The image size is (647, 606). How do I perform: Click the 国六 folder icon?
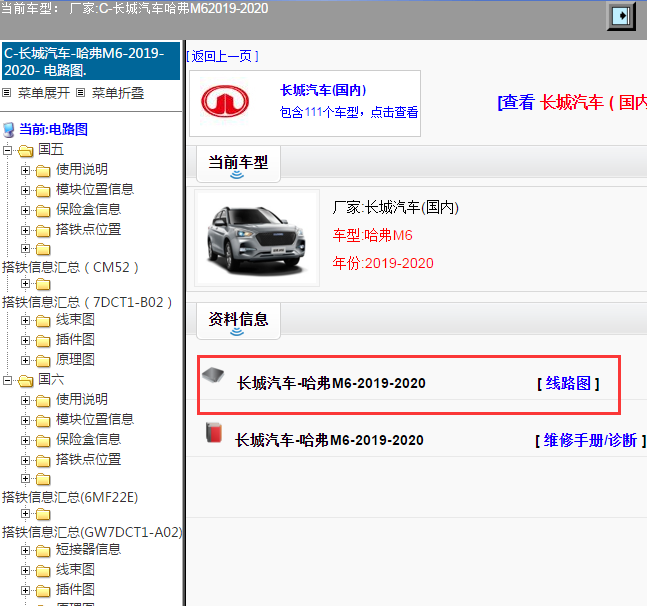point(26,380)
